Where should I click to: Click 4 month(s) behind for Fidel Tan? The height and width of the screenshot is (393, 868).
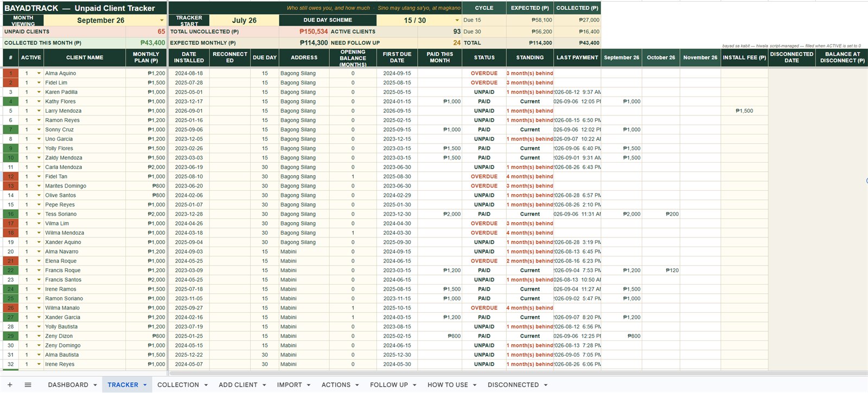[530, 177]
